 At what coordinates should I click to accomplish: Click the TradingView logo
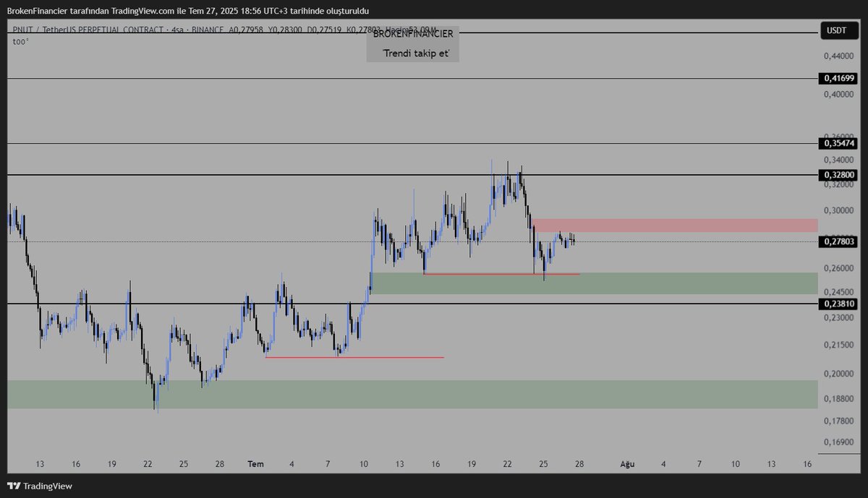click(40, 486)
